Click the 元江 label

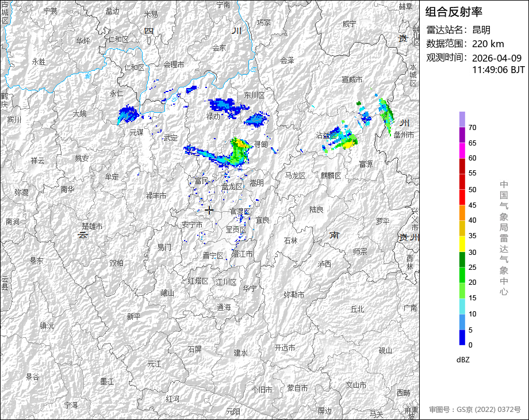(x=154, y=364)
